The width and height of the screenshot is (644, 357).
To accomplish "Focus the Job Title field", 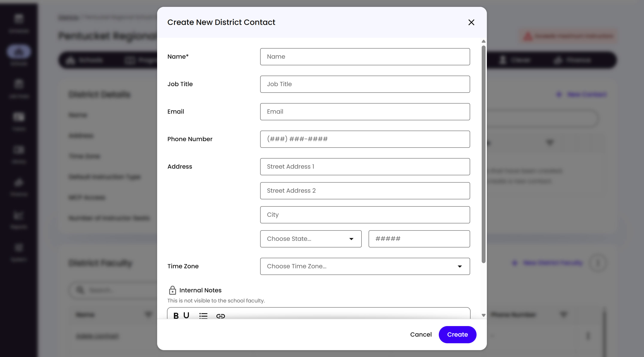I will click(x=365, y=84).
